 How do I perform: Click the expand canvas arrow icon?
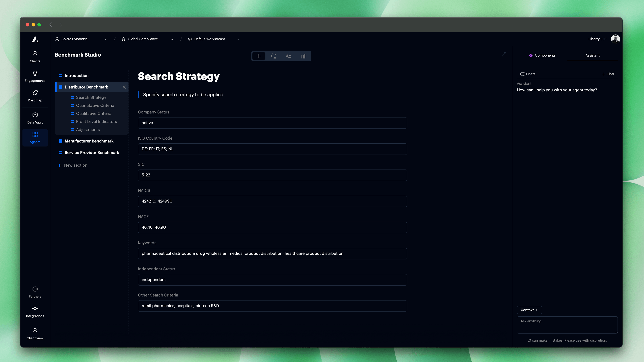click(504, 54)
